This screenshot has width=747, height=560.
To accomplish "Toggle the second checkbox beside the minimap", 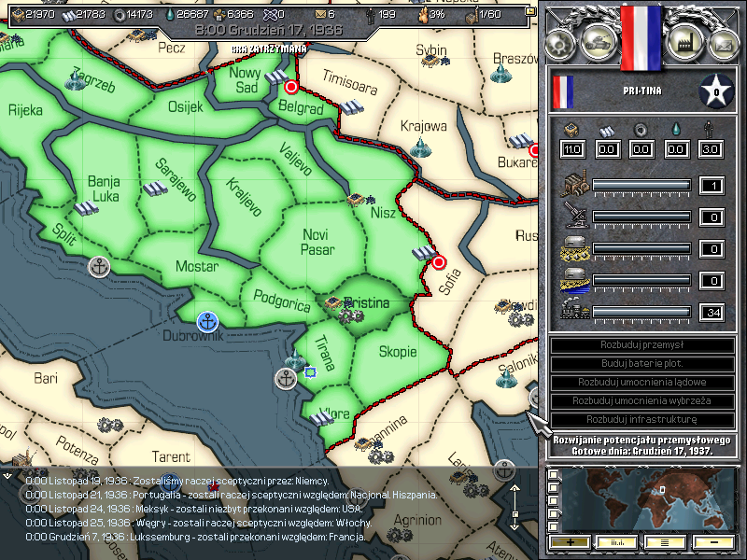I will (553, 487).
